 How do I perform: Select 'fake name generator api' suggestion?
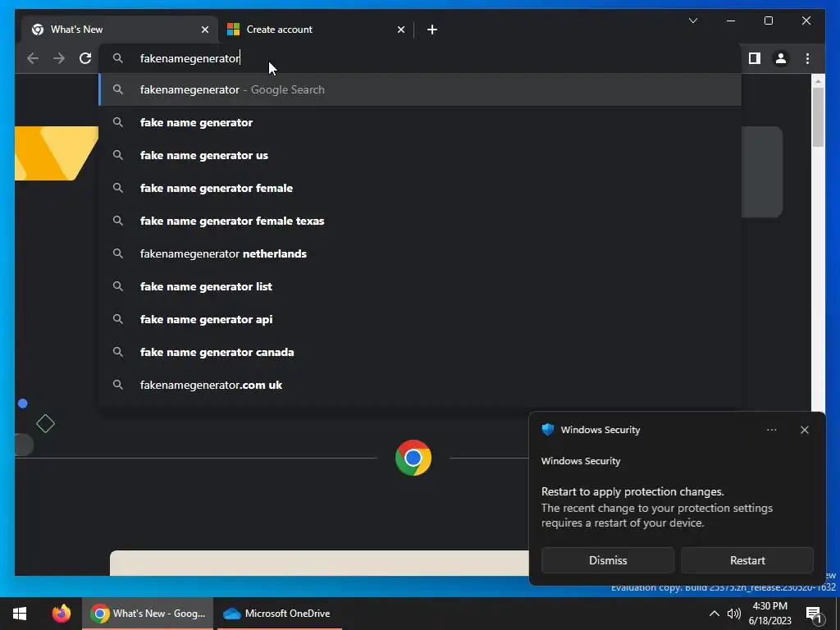pos(421,319)
